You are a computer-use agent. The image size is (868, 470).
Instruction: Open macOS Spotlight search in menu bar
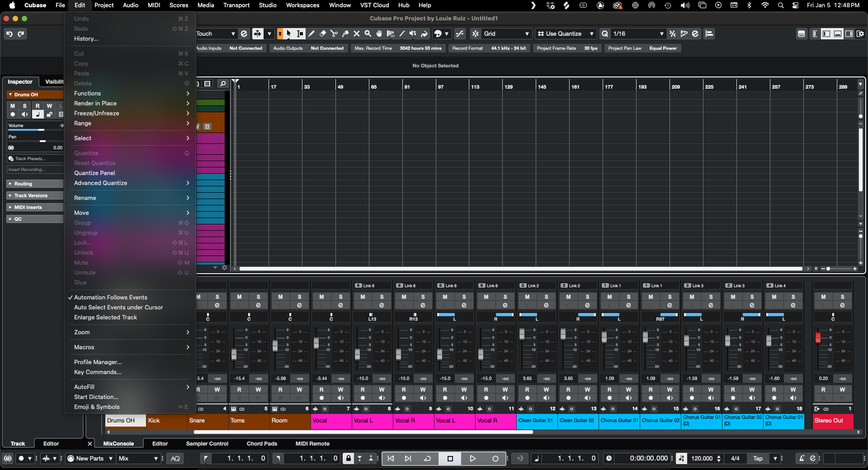(x=781, y=5)
